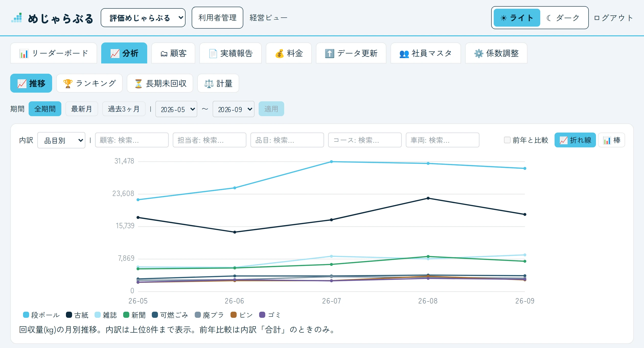
Task: Click the ゴミ legend color swatch
Action: [262, 315]
